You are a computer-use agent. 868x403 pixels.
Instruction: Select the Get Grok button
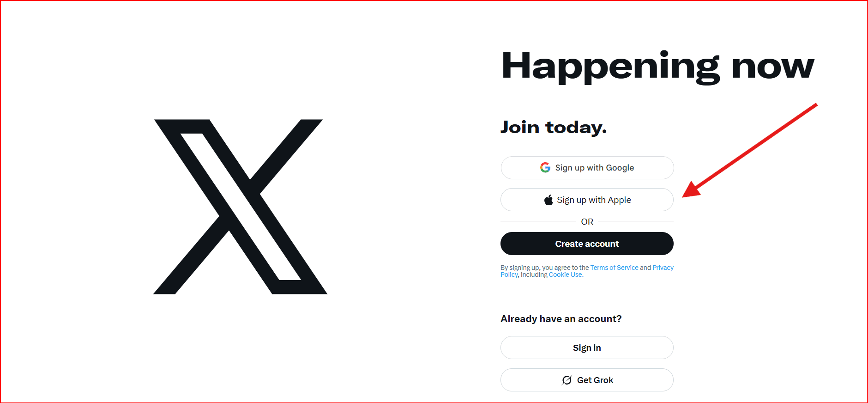[587, 380]
